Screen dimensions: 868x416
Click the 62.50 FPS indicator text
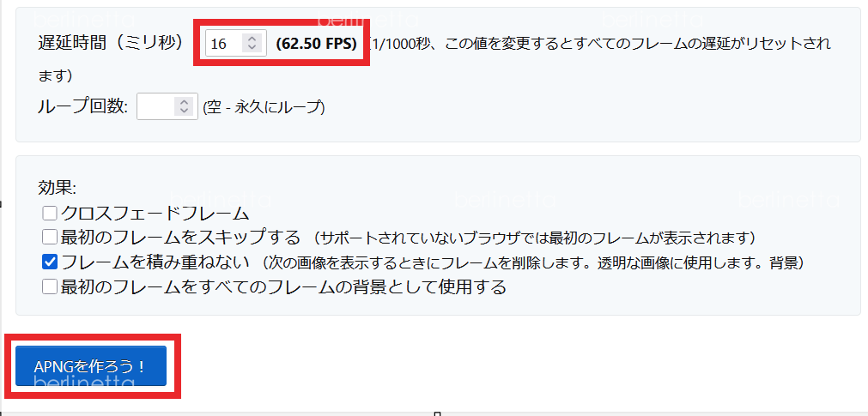pyautogui.click(x=316, y=43)
